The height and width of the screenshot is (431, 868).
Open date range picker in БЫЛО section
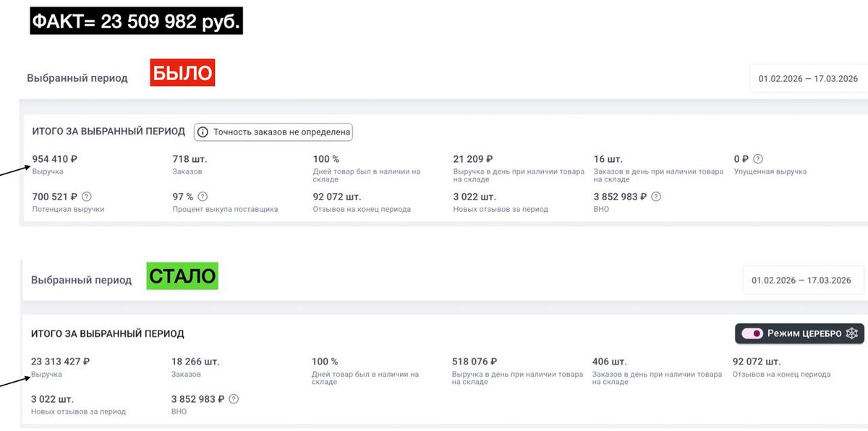pos(808,79)
